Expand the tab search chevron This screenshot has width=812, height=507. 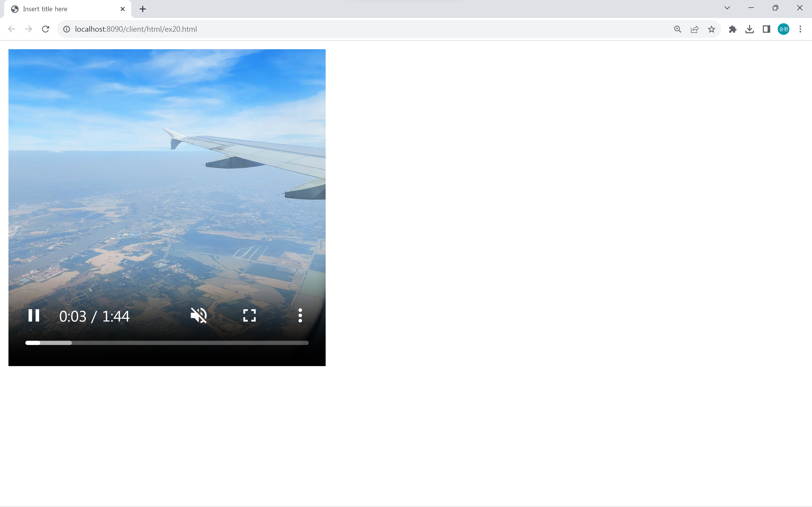[x=727, y=8]
